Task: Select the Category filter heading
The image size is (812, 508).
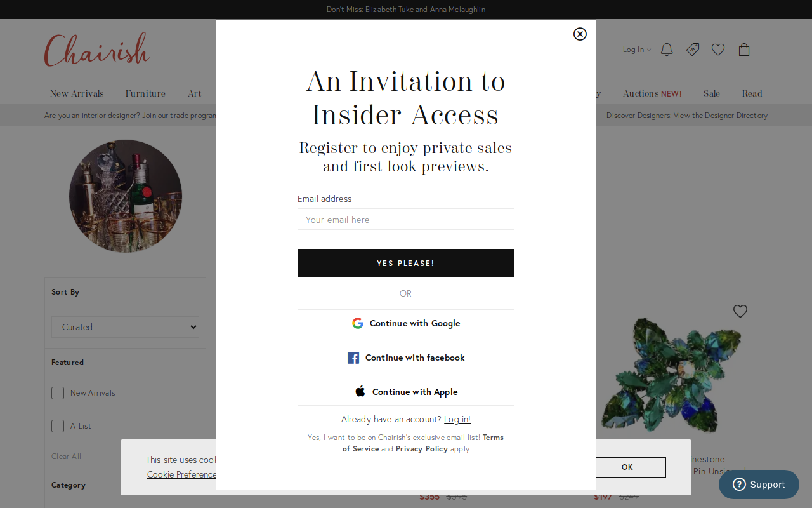Action: (x=69, y=485)
